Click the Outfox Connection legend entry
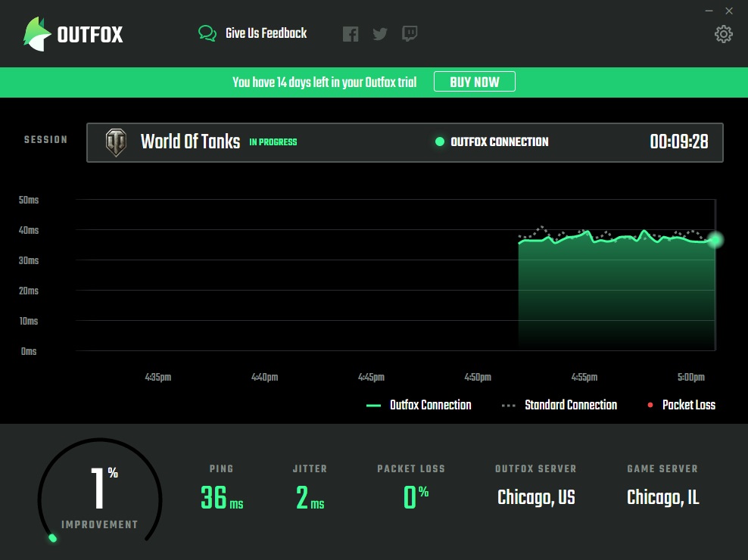This screenshot has height=560, width=748. click(x=419, y=405)
